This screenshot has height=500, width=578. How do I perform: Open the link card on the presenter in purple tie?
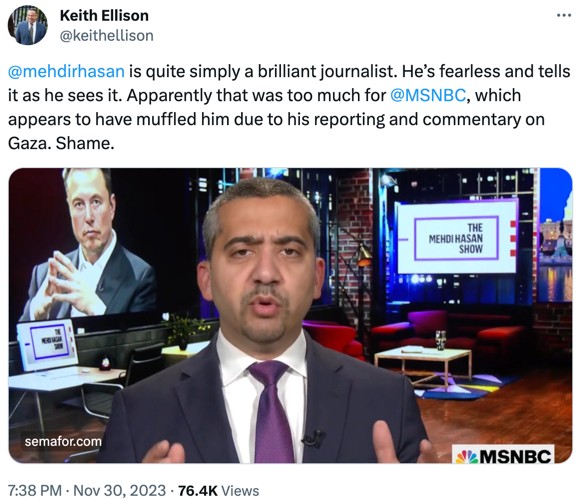coord(290,315)
